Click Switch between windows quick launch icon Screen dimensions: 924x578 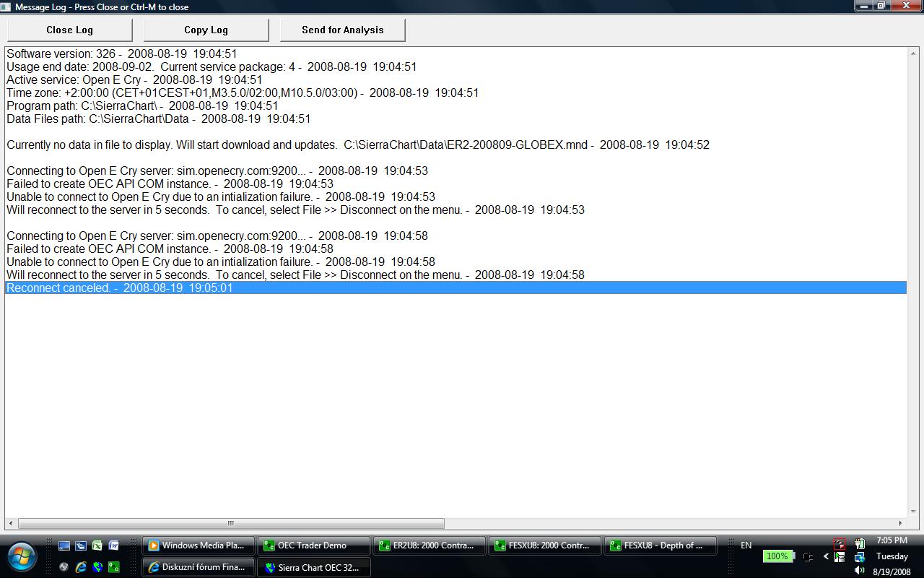click(x=81, y=545)
